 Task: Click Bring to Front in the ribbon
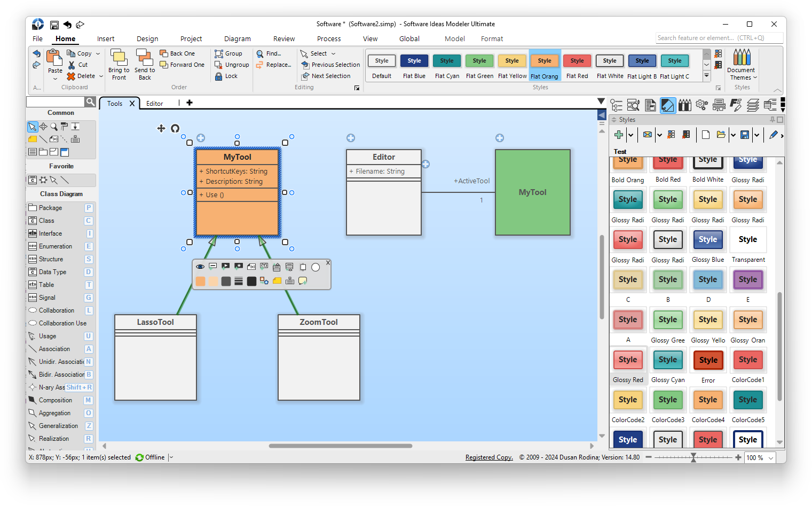(x=119, y=65)
